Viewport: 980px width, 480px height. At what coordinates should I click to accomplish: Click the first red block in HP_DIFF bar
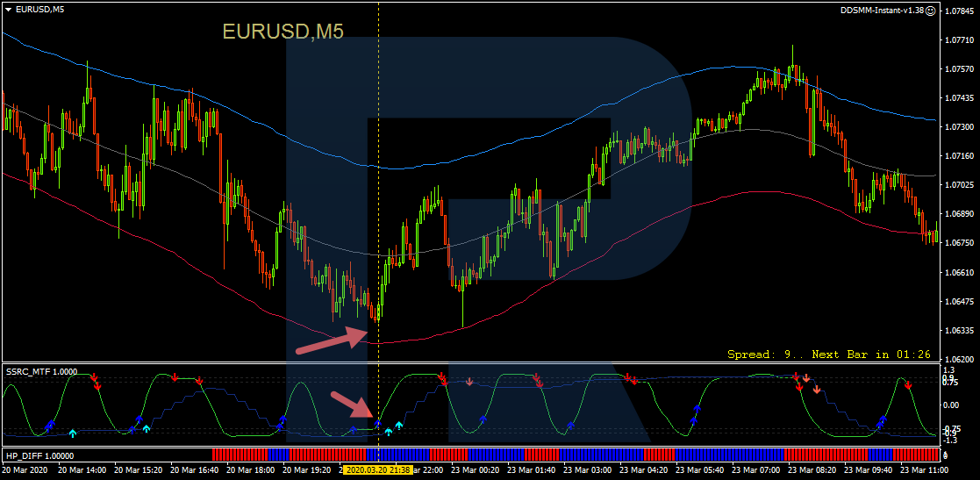pyautogui.click(x=240, y=455)
